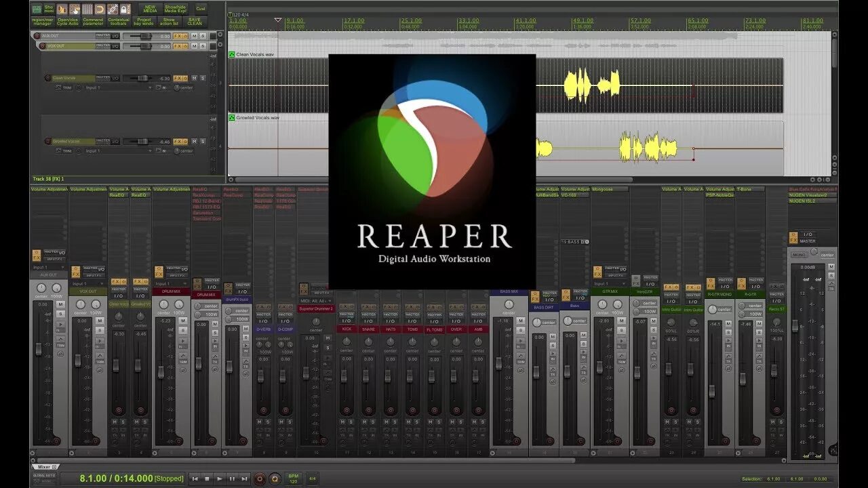
Task: Open the VOX OUT Input 1 dropdown in the mixer
Action: point(88,284)
